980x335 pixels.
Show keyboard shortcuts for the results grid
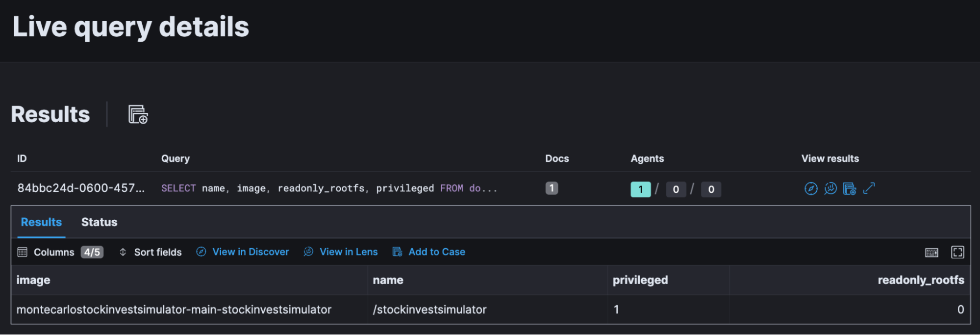point(931,252)
